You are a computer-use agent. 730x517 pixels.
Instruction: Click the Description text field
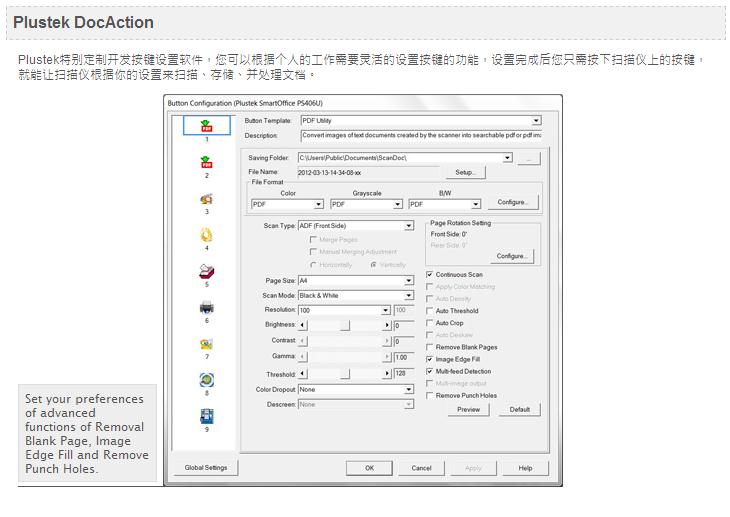[x=421, y=136]
